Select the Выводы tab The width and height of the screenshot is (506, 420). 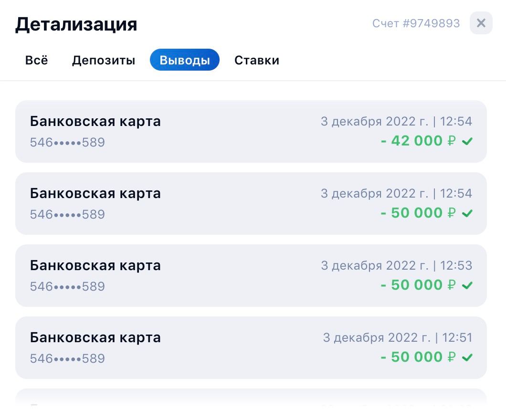[x=184, y=61]
